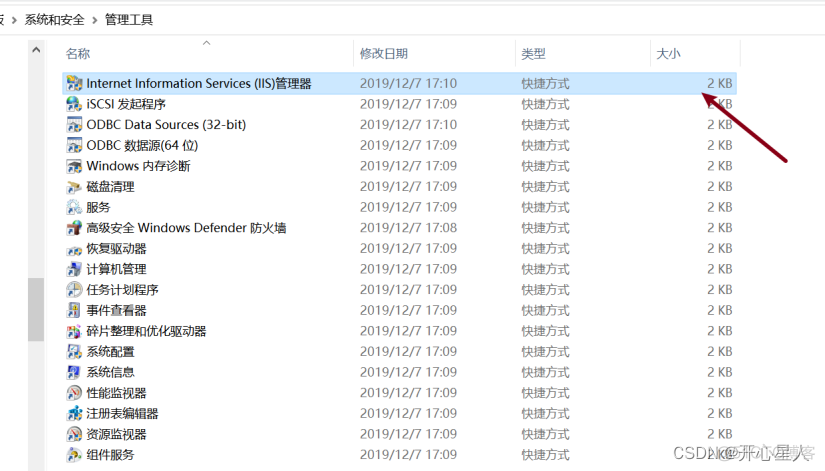Select the Windows 内存诊断 file name
825x471 pixels.
138,166
